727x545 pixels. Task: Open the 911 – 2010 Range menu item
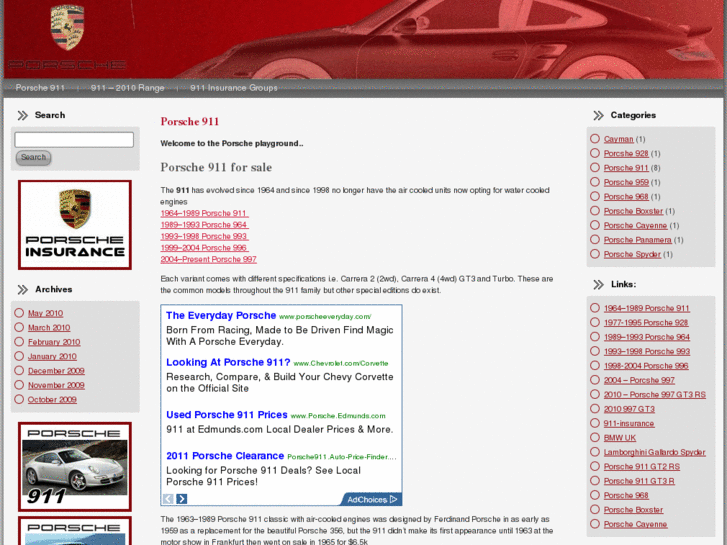click(127, 88)
